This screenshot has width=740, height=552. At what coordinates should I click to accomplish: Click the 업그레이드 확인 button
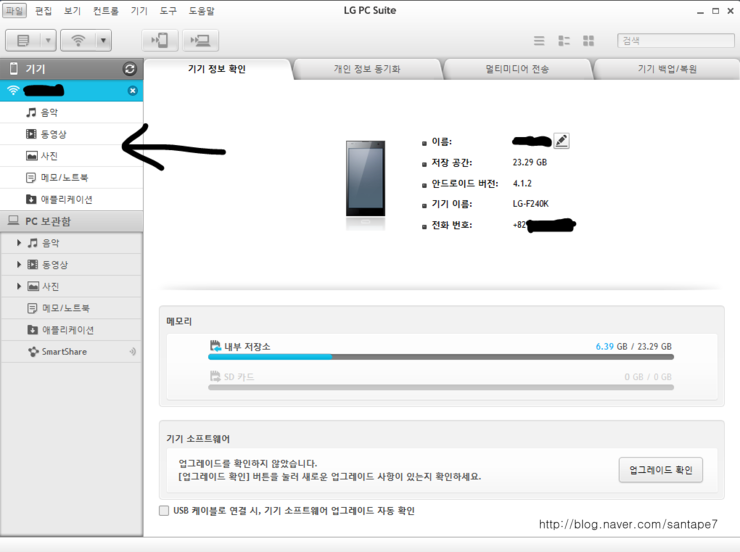(661, 470)
